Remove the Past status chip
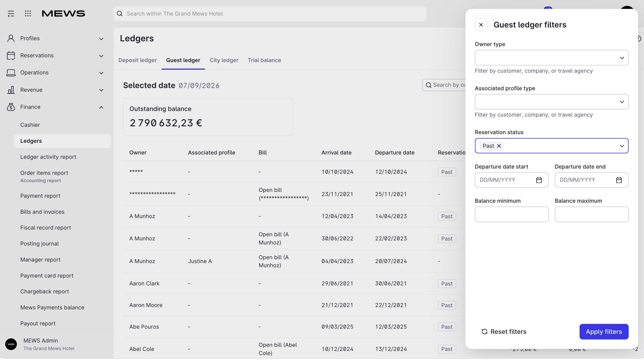The image size is (644, 360). click(x=499, y=146)
